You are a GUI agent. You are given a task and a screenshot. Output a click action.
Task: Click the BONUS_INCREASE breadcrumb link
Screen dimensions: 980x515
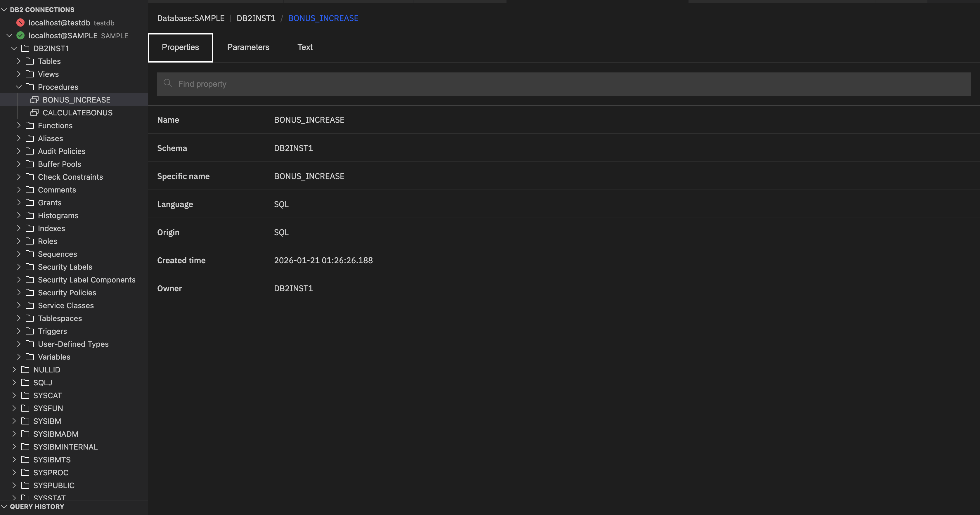[x=323, y=18]
